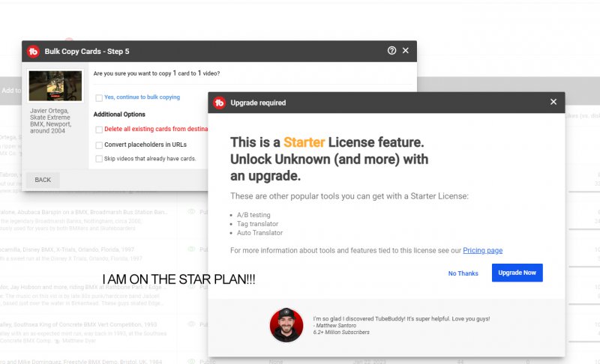Image resolution: width=600 pixels, height=364 pixels.
Task: Click the Upgrade Now button
Action: 517,273
